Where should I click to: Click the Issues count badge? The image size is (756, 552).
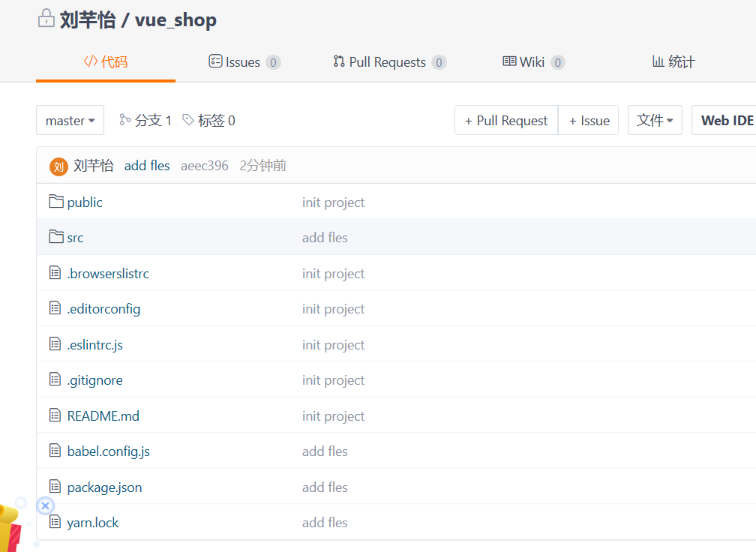[x=273, y=63]
